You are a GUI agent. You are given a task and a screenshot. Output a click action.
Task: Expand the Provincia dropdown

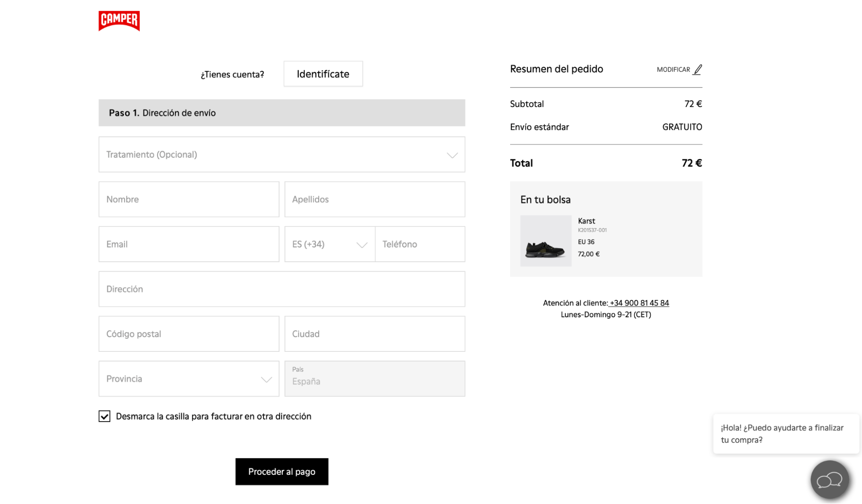tap(189, 379)
